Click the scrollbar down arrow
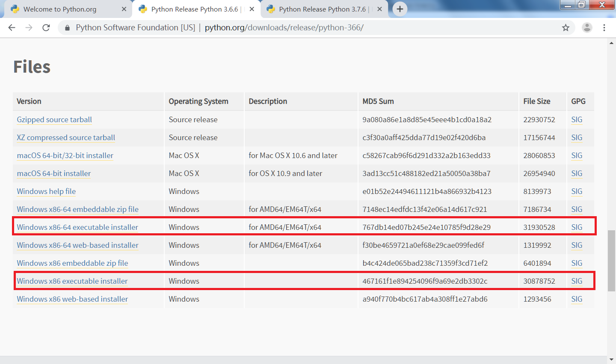 (612, 360)
